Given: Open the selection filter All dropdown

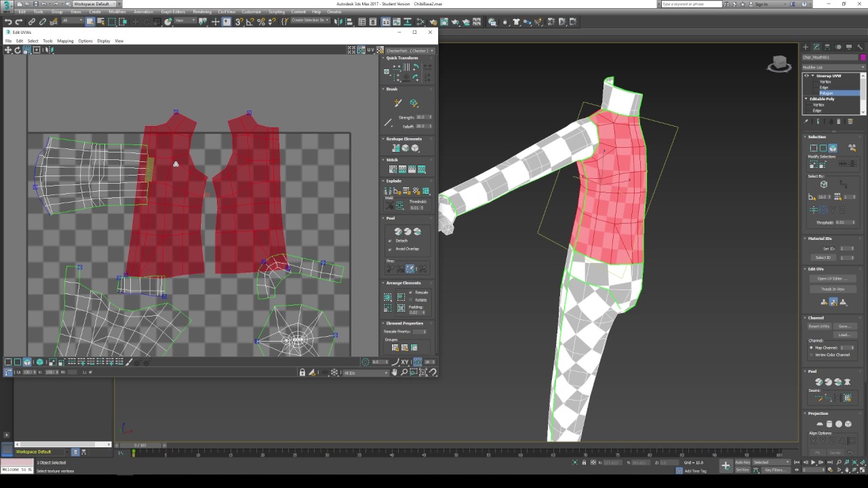Looking at the screenshot, I should [73, 22].
